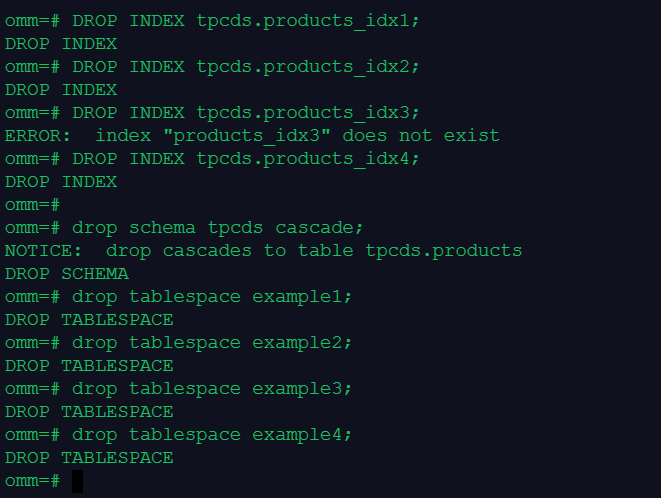661x498 pixels.
Task: Click the first DROP INDEX output line
Action: [x=61, y=43]
